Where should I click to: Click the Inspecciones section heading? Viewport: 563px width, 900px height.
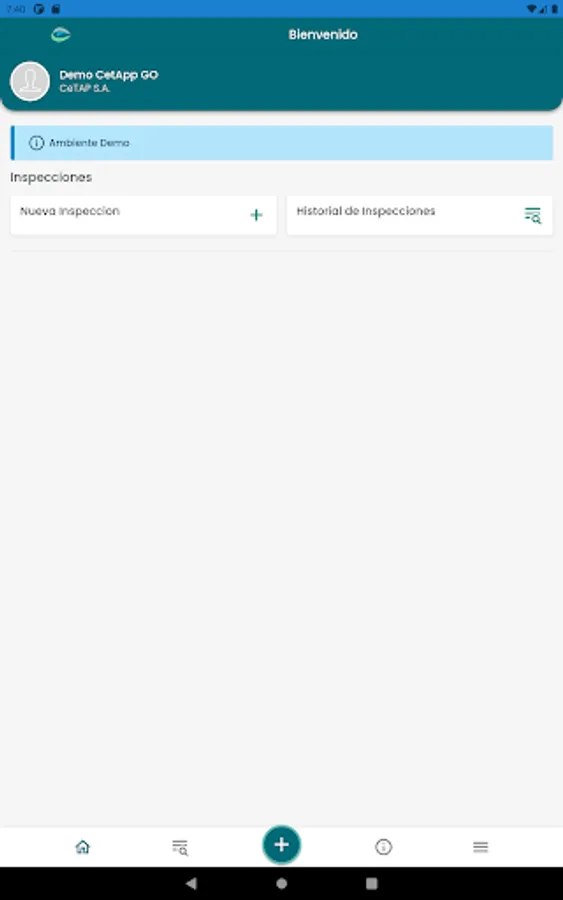point(51,177)
